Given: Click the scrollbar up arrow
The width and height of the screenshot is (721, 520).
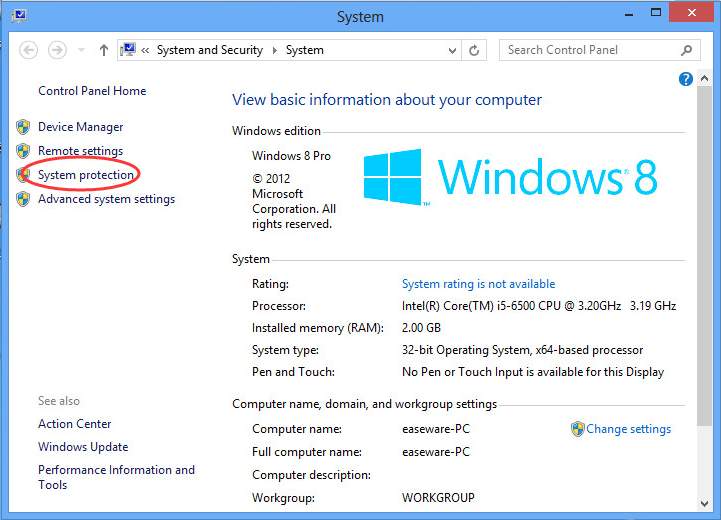Looking at the screenshot, I should coord(704,79).
